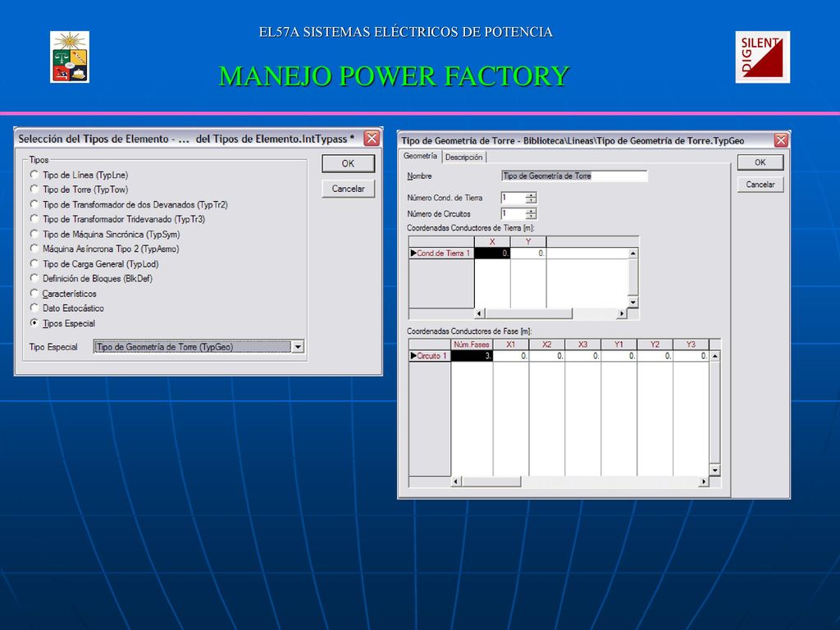Screen dimensions: 840x630
Task: Click up arrow of ground table scrollbar
Action: [633, 253]
